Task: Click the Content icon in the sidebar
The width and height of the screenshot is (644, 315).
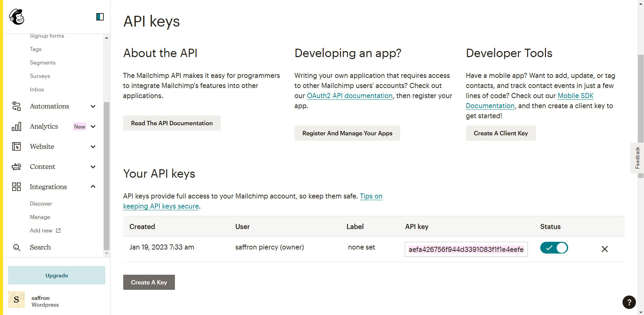Action: pyautogui.click(x=16, y=167)
